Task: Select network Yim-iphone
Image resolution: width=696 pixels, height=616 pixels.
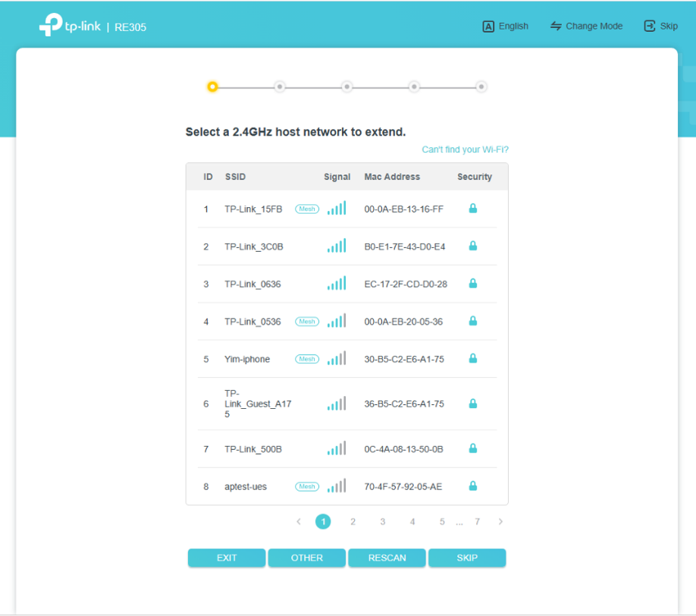Action: coord(347,359)
